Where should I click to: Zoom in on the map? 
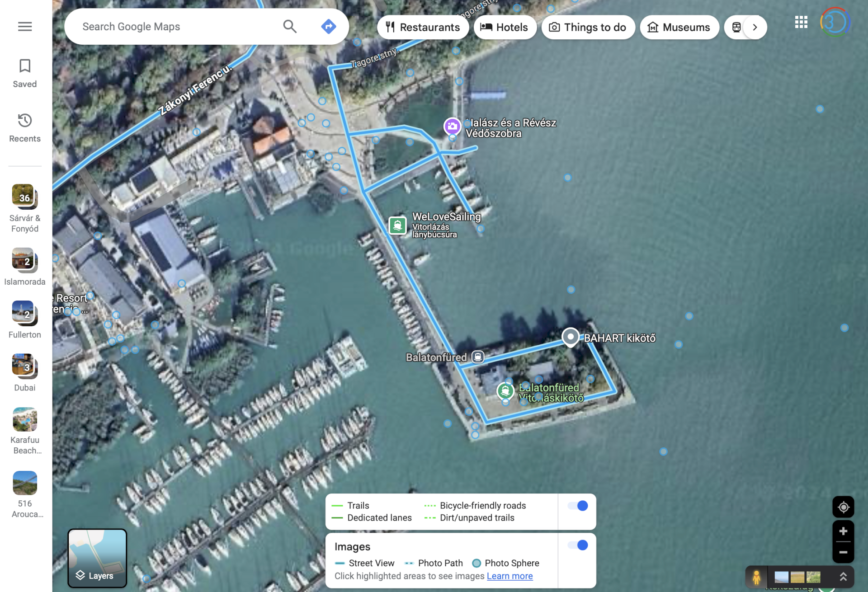[x=843, y=531]
